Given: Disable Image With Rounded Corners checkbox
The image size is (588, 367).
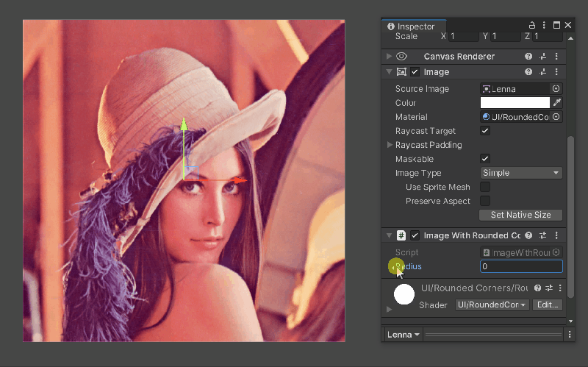Looking at the screenshot, I should [415, 235].
